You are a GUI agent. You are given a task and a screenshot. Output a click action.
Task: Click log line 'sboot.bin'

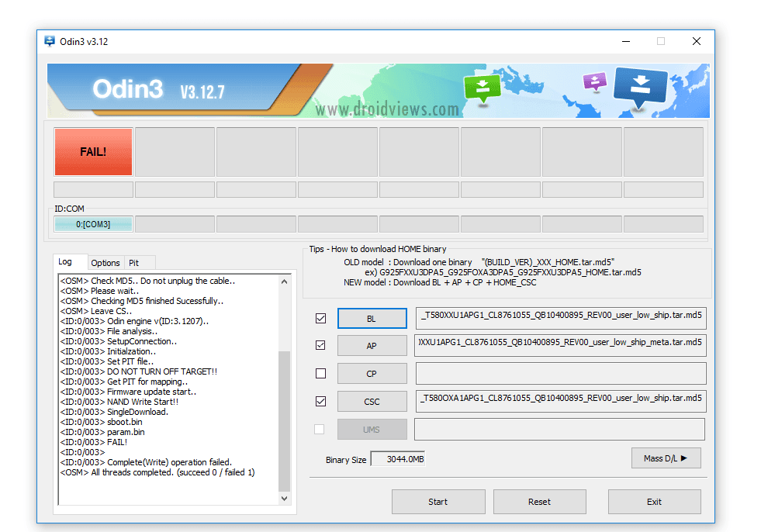[102, 422]
